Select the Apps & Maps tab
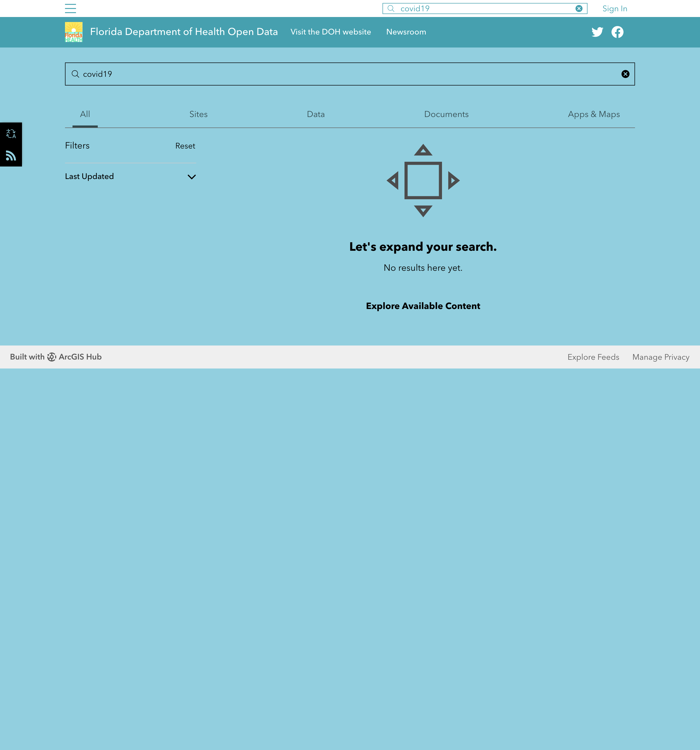700x750 pixels. (x=593, y=114)
